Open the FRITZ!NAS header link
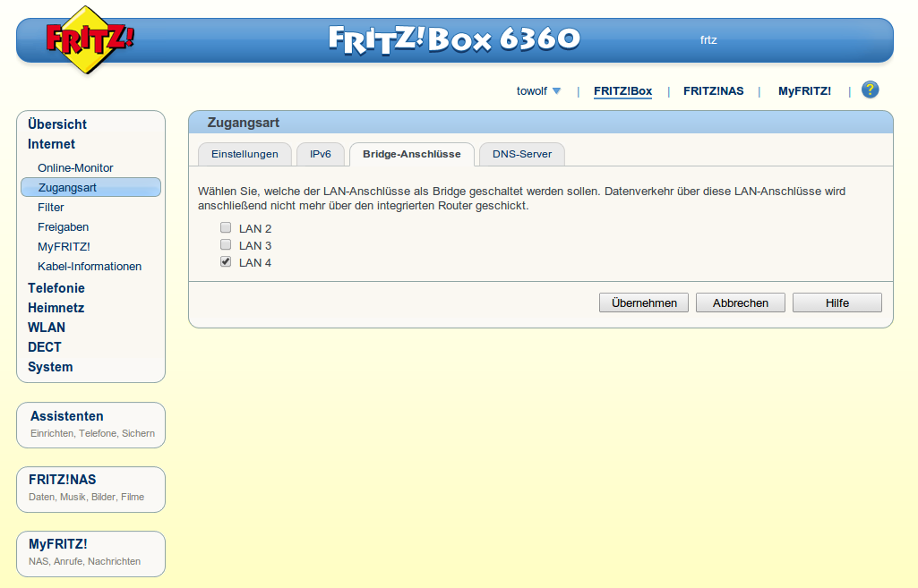Screen dimensions: 918x588 click(713, 91)
